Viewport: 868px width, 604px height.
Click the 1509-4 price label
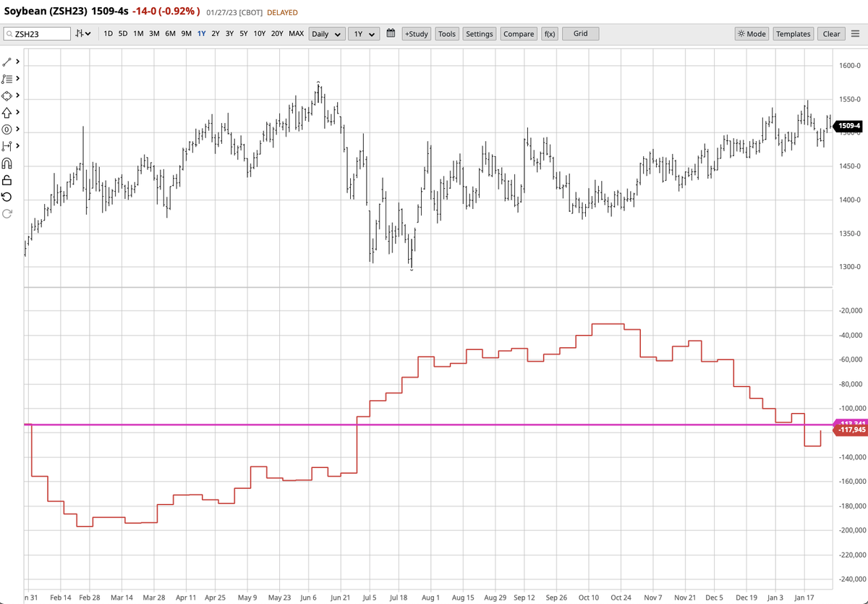pos(849,126)
